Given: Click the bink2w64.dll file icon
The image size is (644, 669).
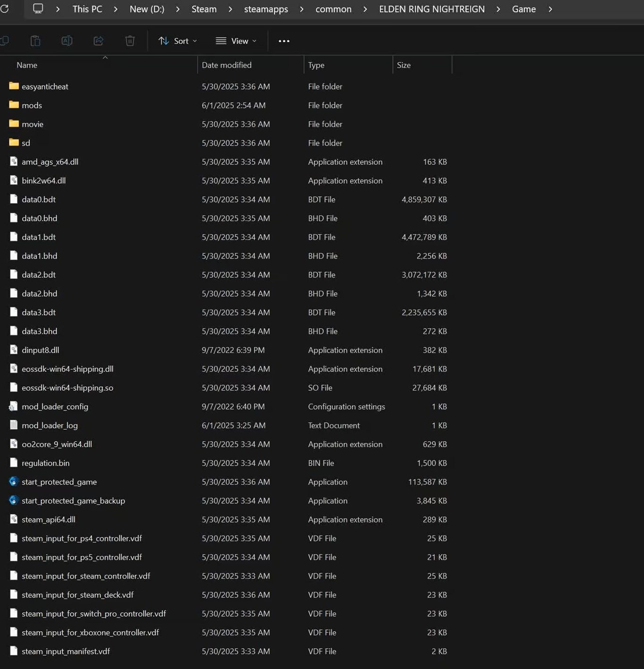Looking at the screenshot, I should point(14,180).
